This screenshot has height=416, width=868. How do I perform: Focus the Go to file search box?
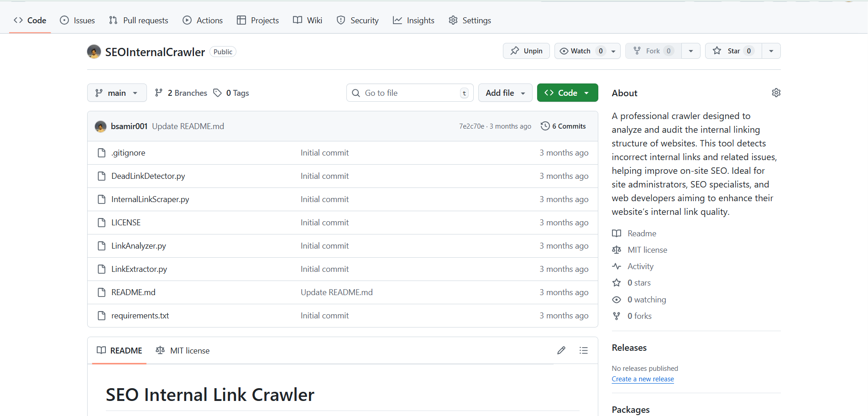pos(409,93)
